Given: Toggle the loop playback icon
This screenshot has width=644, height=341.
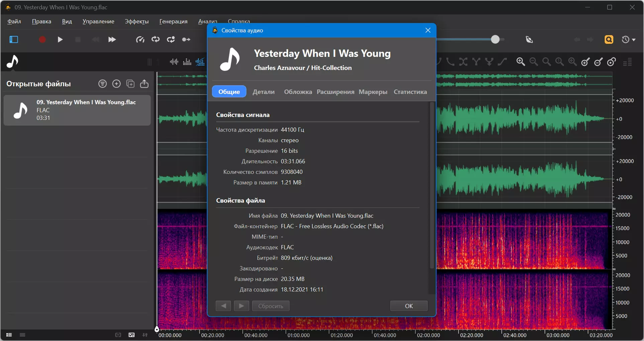Looking at the screenshot, I should tap(156, 39).
